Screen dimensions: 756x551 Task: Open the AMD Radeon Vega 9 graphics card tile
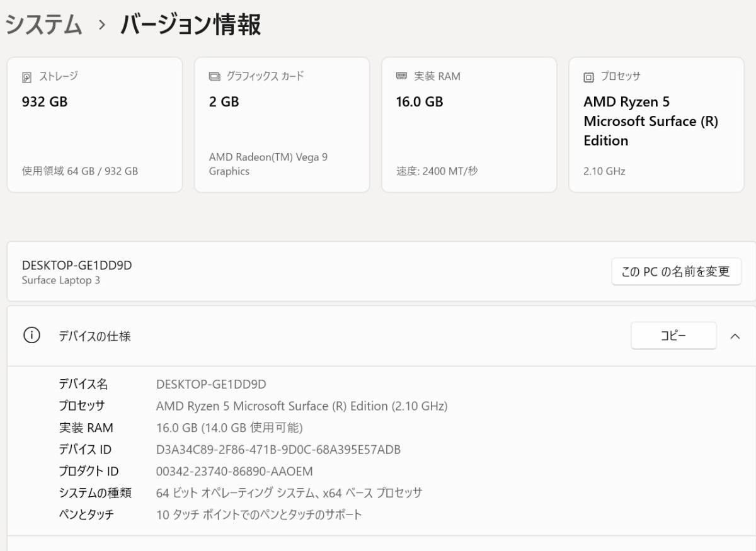point(282,125)
